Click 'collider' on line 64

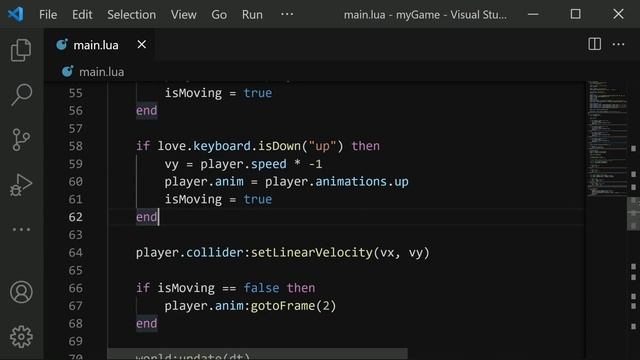click(215, 253)
